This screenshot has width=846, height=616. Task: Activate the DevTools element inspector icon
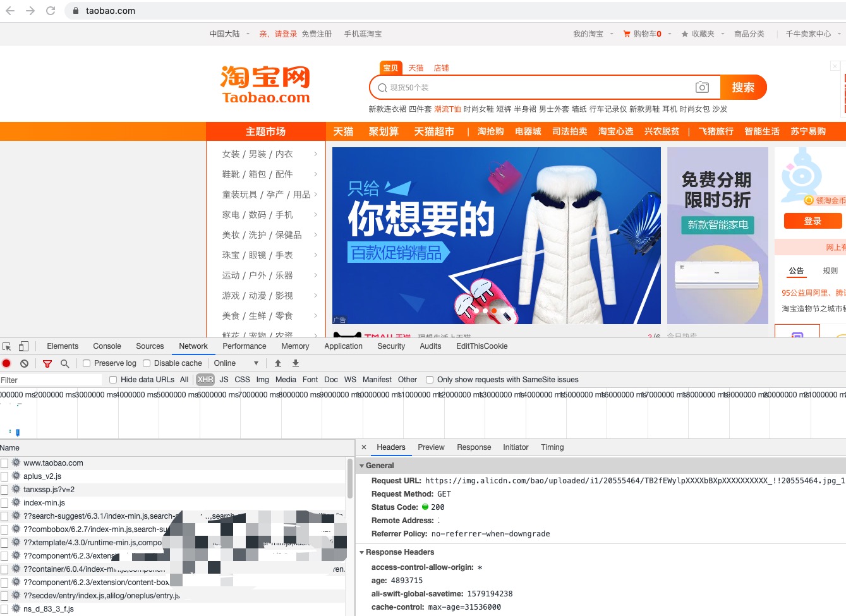tap(7, 346)
